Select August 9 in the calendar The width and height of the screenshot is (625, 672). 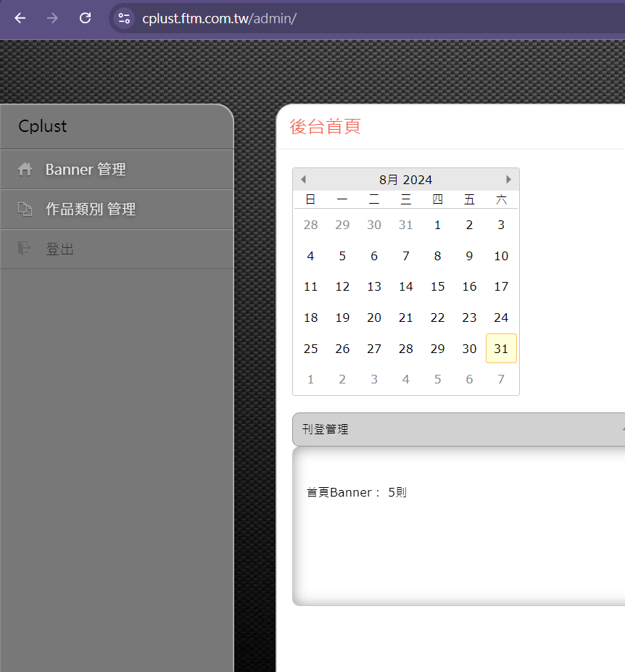click(469, 256)
